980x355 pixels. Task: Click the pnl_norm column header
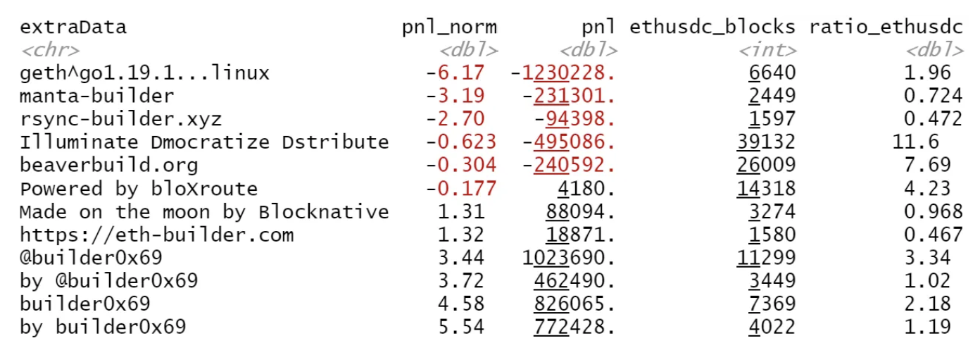[x=449, y=27]
